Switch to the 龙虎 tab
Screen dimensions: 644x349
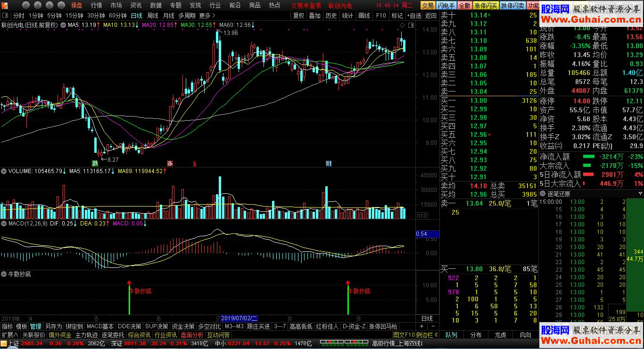pyautogui.click(x=500, y=335)
